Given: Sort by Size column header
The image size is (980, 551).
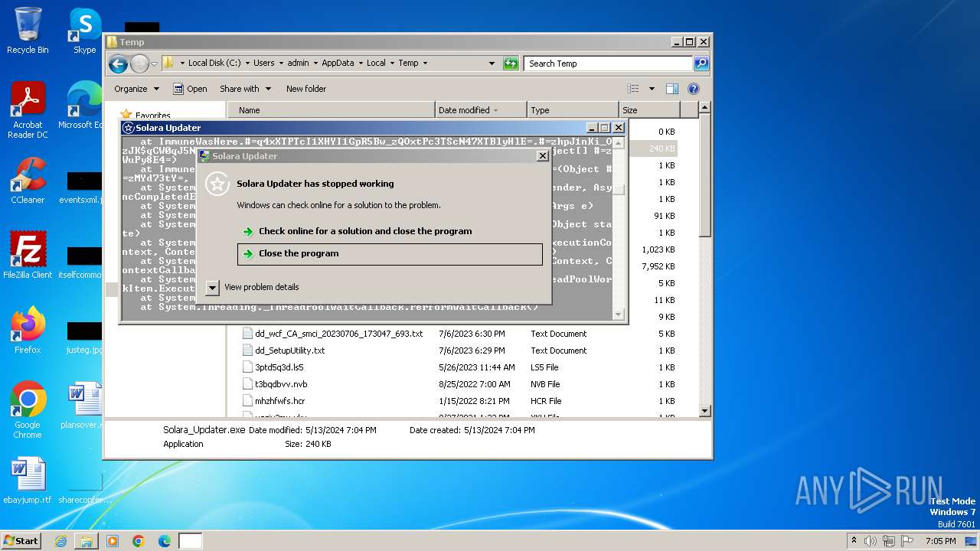Looking at the screenshot, I should 648,110.
